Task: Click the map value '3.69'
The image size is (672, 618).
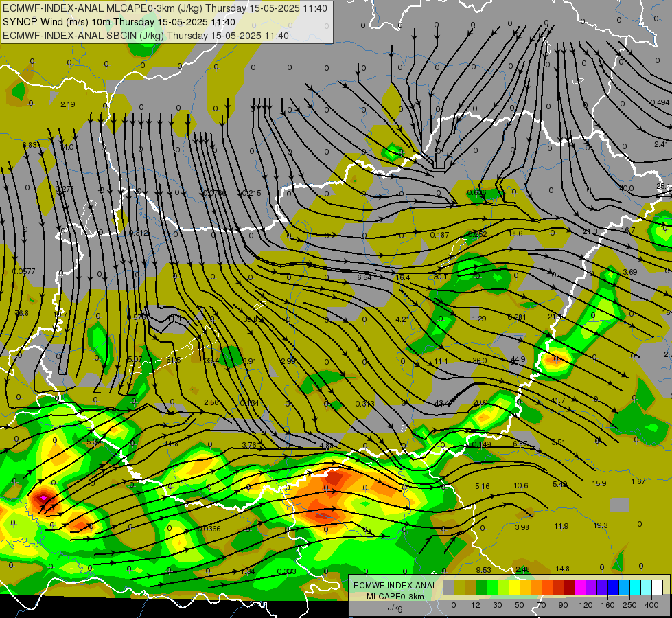Action: (x=630, y=272)
